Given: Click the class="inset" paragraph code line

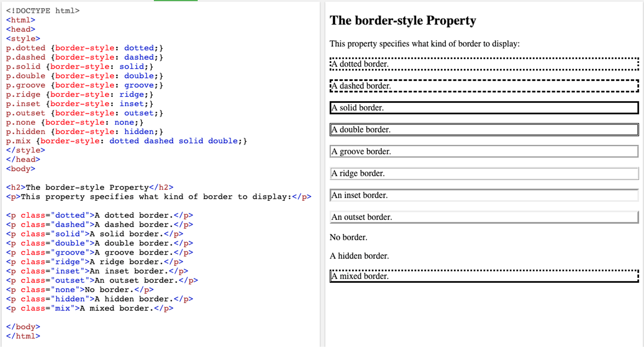Looking at the screenshot, I should pyautogui.click(x=97, y=271).
